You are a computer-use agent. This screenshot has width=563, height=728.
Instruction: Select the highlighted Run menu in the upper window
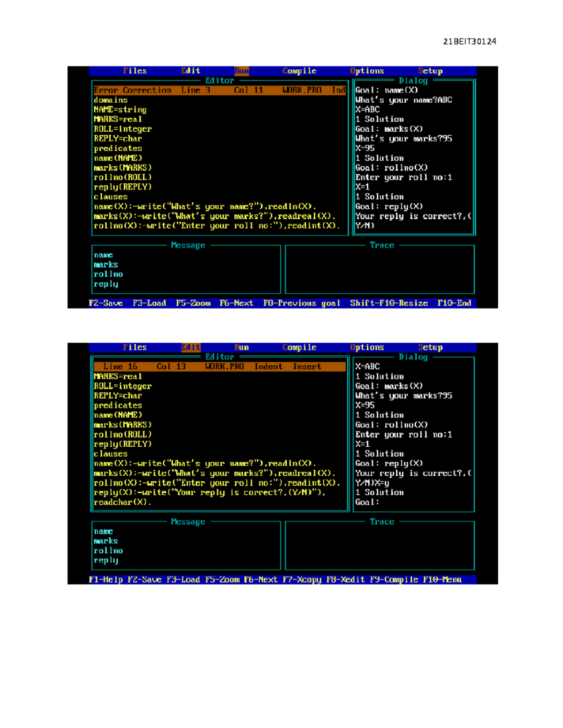241,71
